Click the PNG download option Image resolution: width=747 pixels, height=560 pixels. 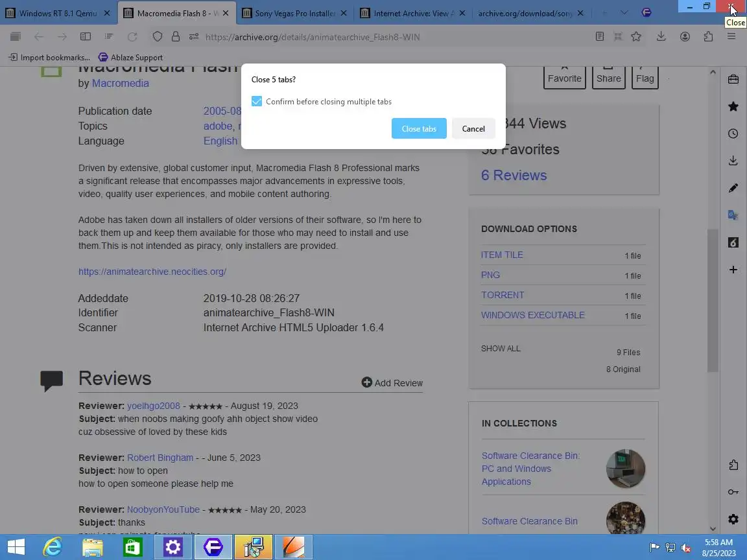point(490,275)
